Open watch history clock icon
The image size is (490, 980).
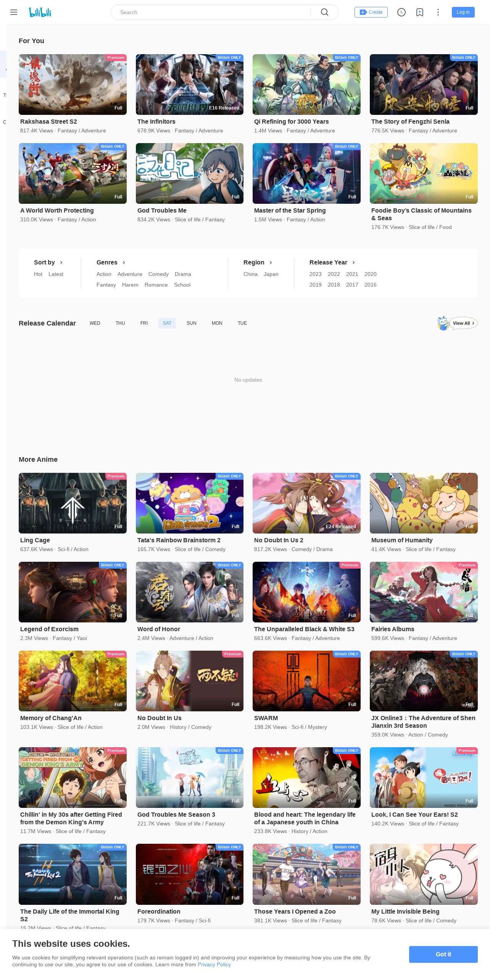click(x=401, y=12)
